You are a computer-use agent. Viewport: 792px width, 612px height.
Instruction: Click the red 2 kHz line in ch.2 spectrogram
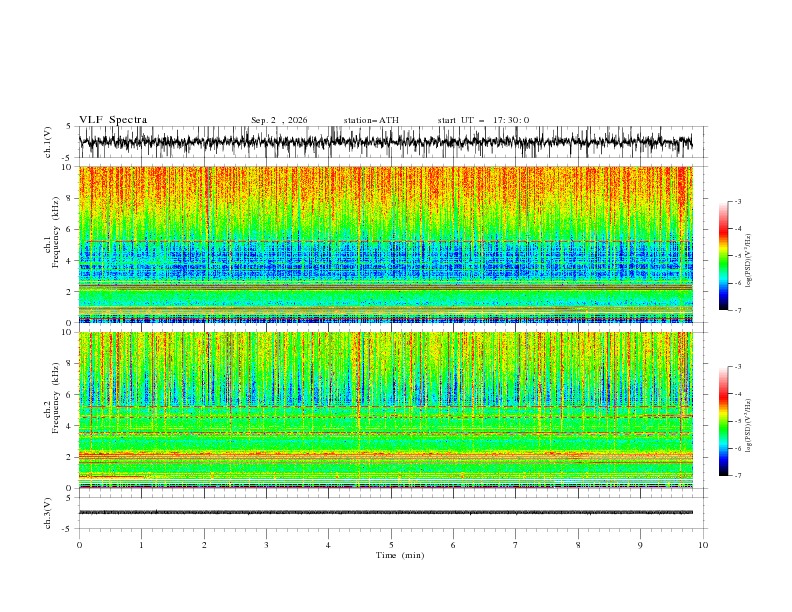point(385,454)
